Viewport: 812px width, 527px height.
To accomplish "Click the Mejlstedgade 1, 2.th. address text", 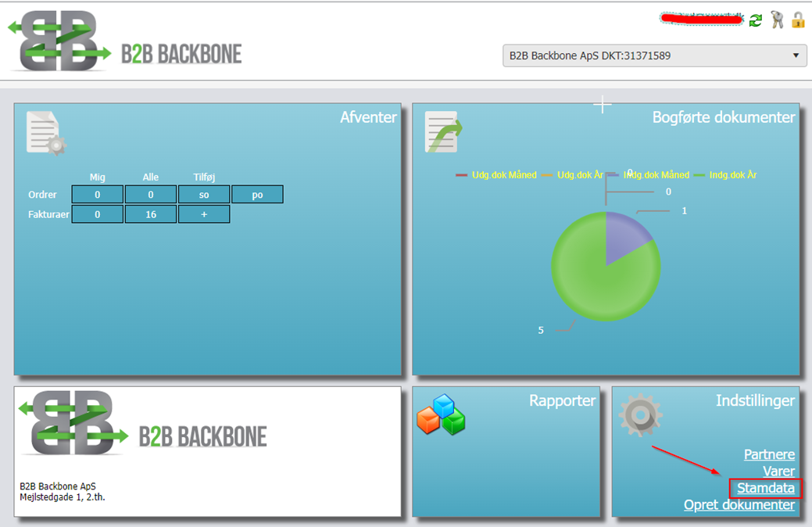I will (x=63, y=497).
